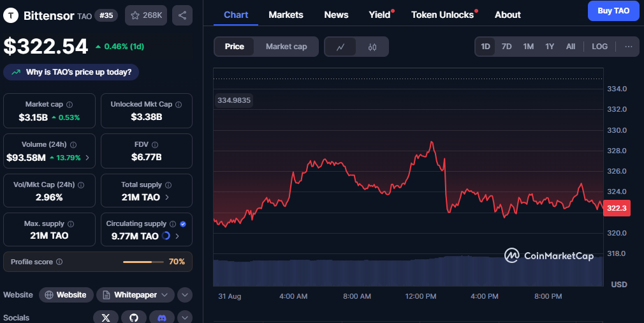Open chart more options ellipsis
The width and height of the screenshot is (644, 323).
(x=629, y=47)
